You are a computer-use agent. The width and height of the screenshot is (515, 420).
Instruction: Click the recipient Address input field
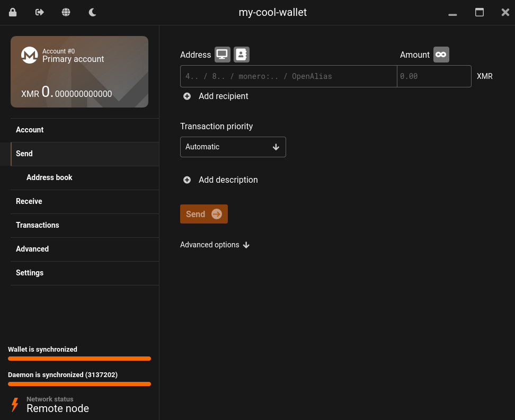pos(288,76)
